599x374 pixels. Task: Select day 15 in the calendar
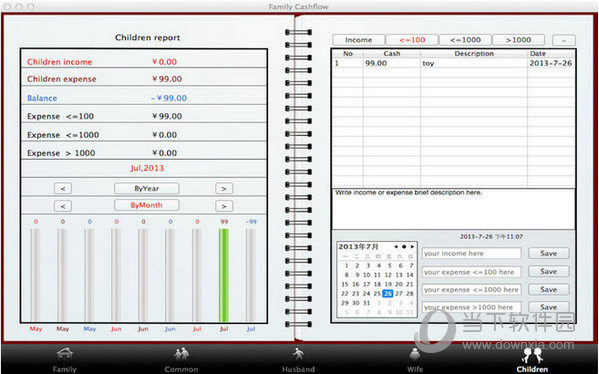(345, 284)
